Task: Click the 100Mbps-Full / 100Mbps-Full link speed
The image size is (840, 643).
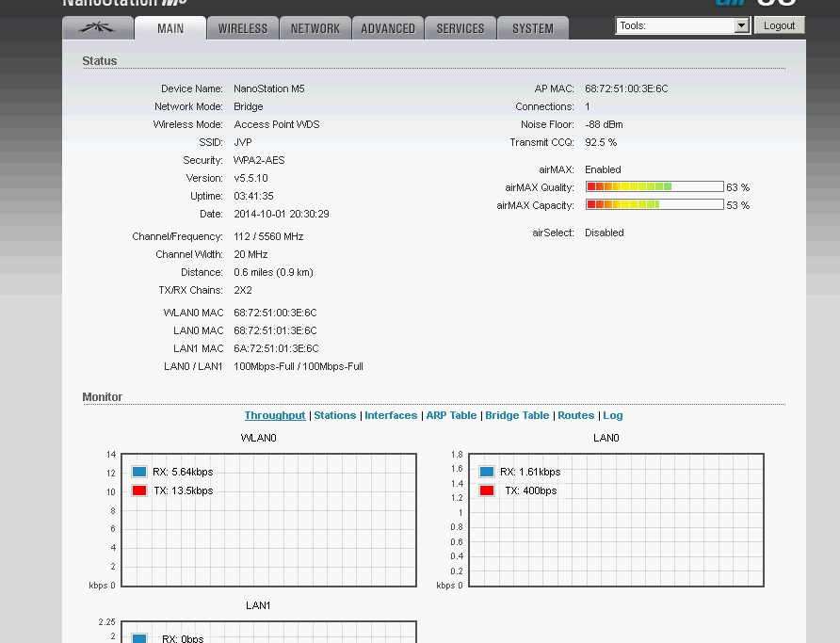Action: click(299, 367)
